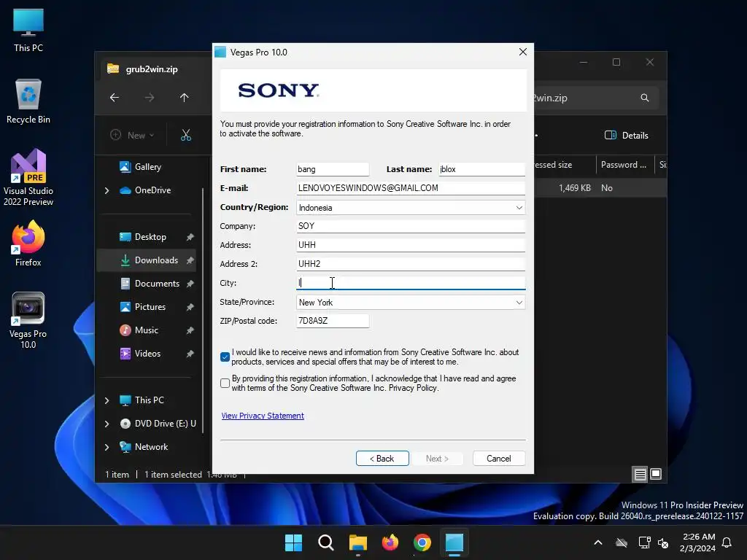Cancel the Vegas Pro registration dialog

tap(499, 458)
